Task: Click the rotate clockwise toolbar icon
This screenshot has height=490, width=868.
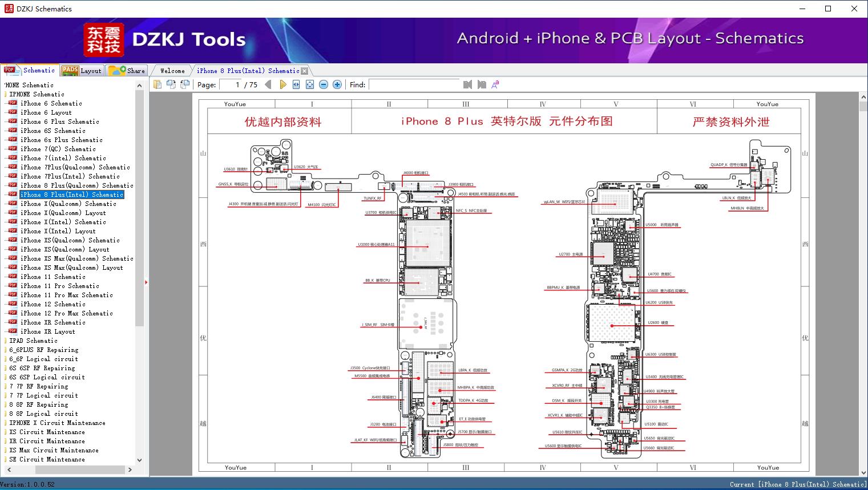Action: [x=185, y=84]
